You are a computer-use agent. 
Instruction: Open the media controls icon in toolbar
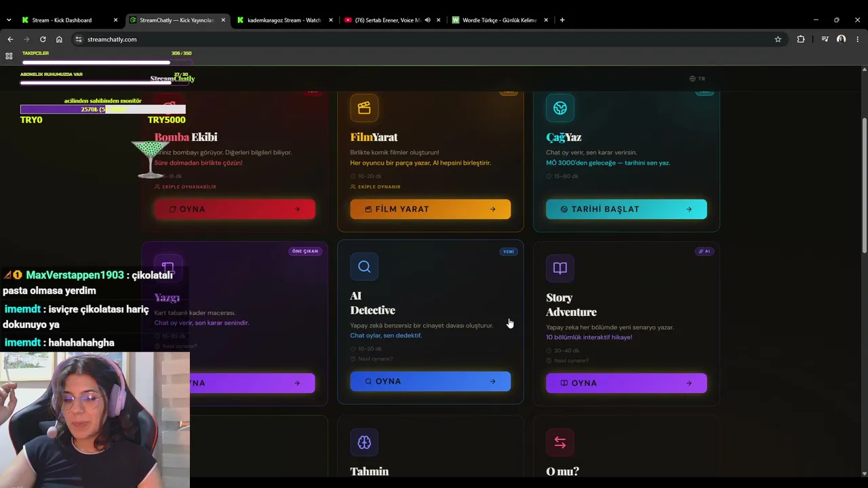coord(825,39)
